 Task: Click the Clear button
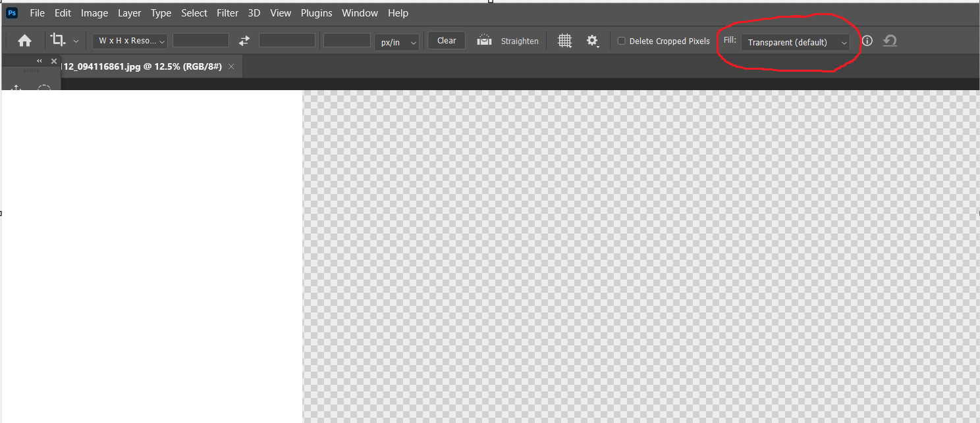click(447, 40)
